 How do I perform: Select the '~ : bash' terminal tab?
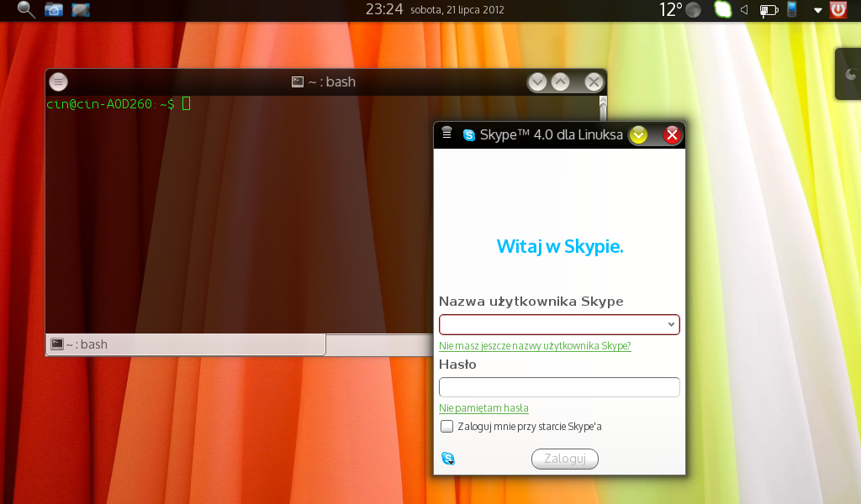coord(186,344)
